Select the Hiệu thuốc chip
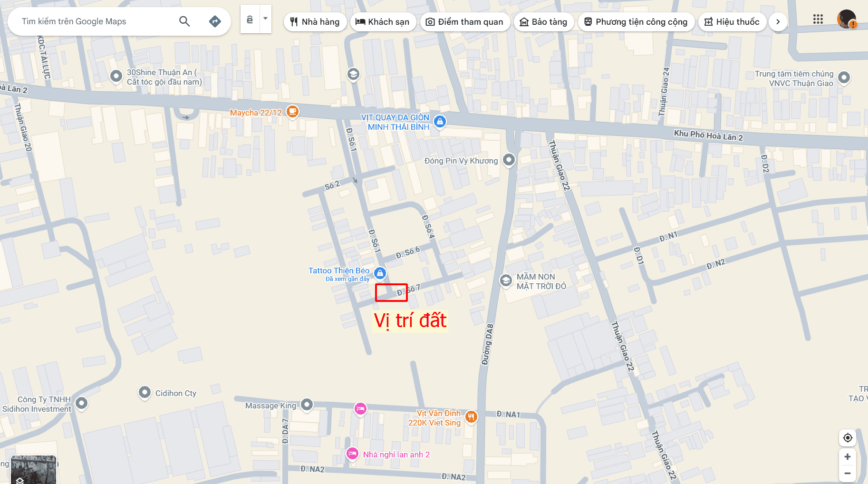Image resolution: width=868 pixels, height=484 pixels. [732, 22]
